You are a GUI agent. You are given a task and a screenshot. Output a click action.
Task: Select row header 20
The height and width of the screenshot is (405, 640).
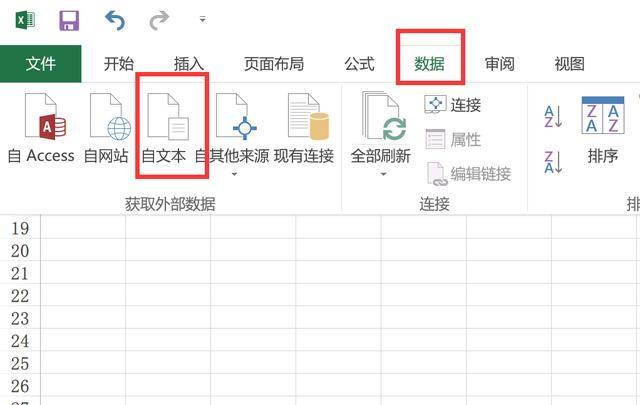tap(20, 251)
